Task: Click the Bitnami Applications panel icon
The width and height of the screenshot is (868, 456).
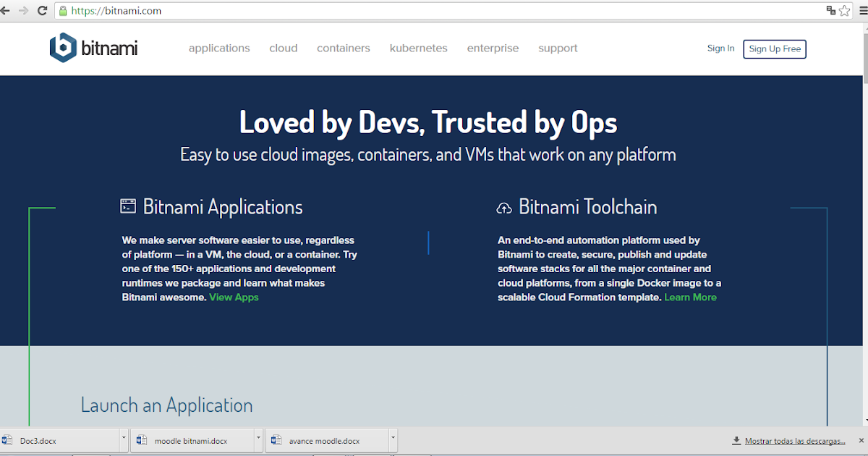Action: [128, 206]
